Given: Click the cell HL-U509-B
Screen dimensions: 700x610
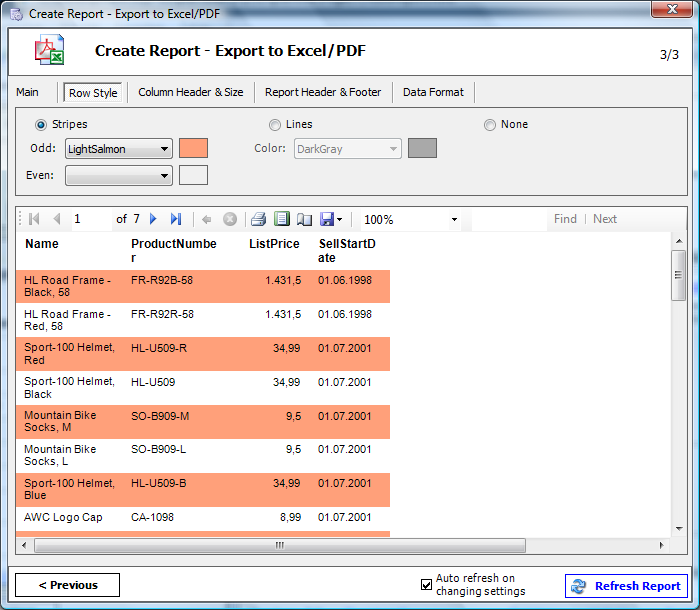Looking at the screenshot, I should pyautogui.click(x=158, y=483).
